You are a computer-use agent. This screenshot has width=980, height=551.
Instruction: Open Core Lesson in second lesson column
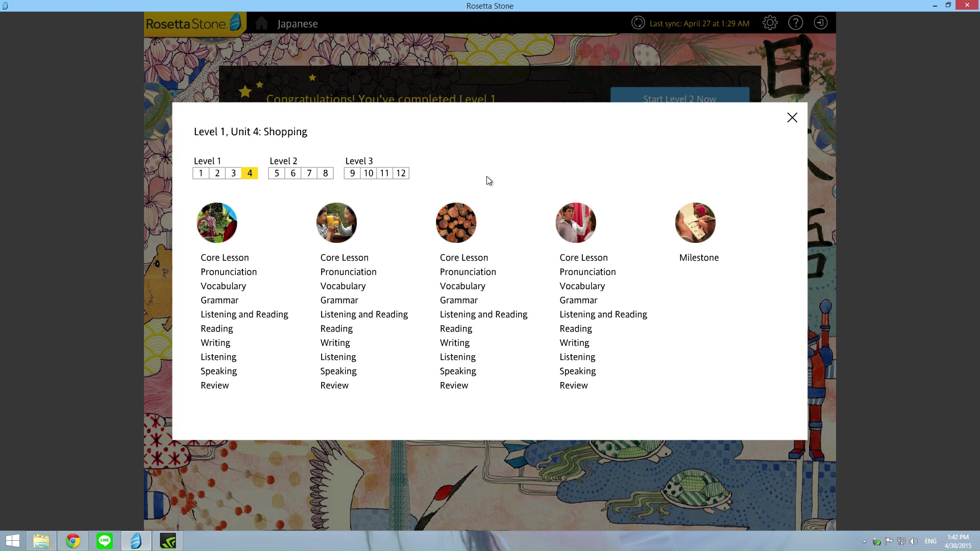click(x=345, y=258)
